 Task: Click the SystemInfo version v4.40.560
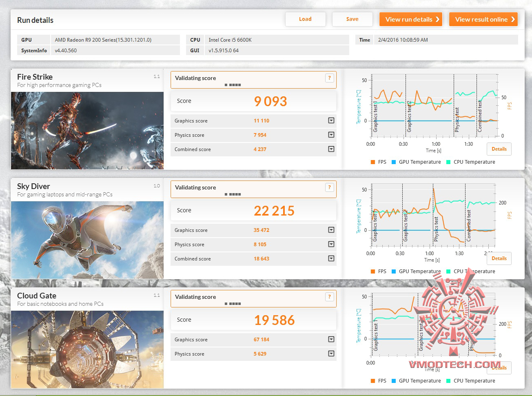pyautogui.click(x=66, y=51)
